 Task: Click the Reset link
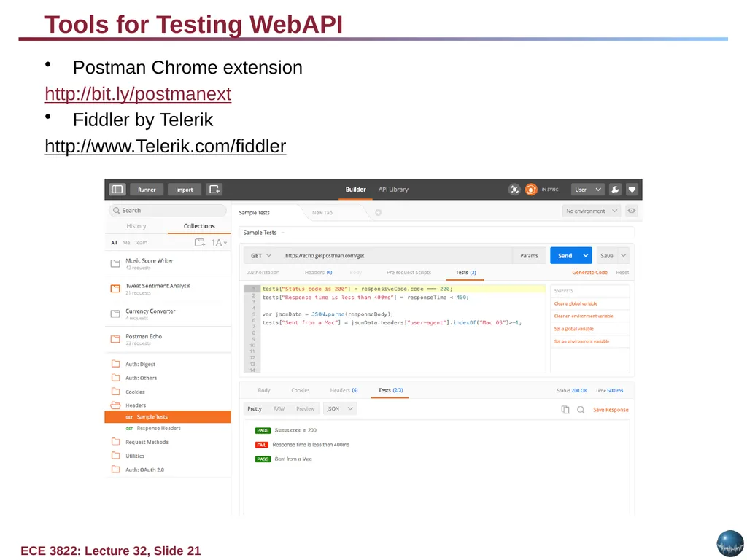[x=622, y=273]
